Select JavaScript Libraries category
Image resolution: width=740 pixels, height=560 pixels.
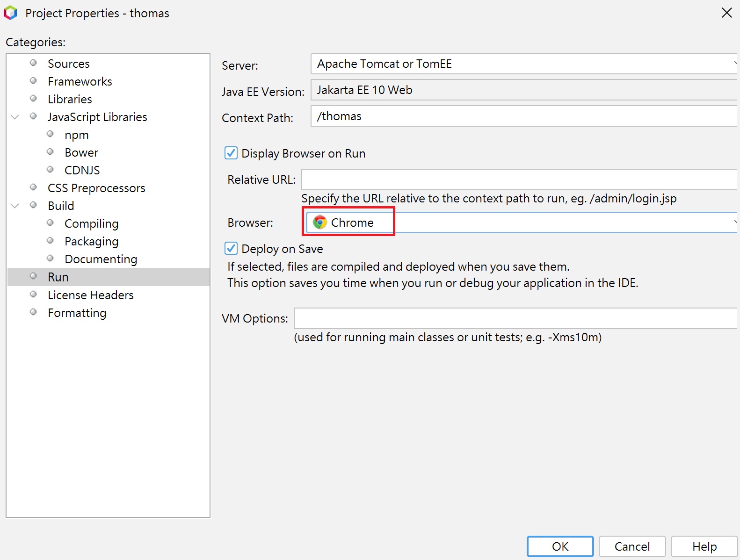[x=97, y=117]
